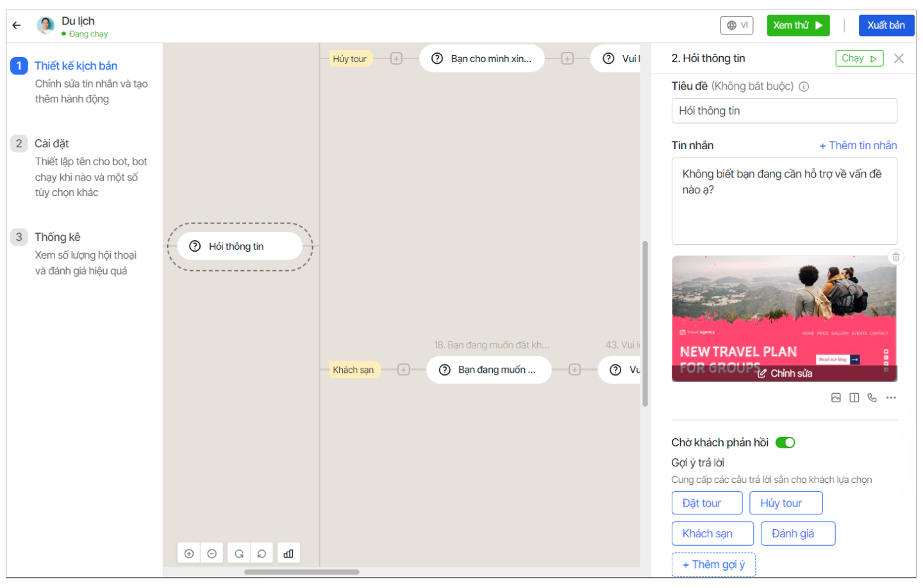Expand the plus after Khách sạn branch
The height and width of the screenshot is (588, 923).
[403, 370]
